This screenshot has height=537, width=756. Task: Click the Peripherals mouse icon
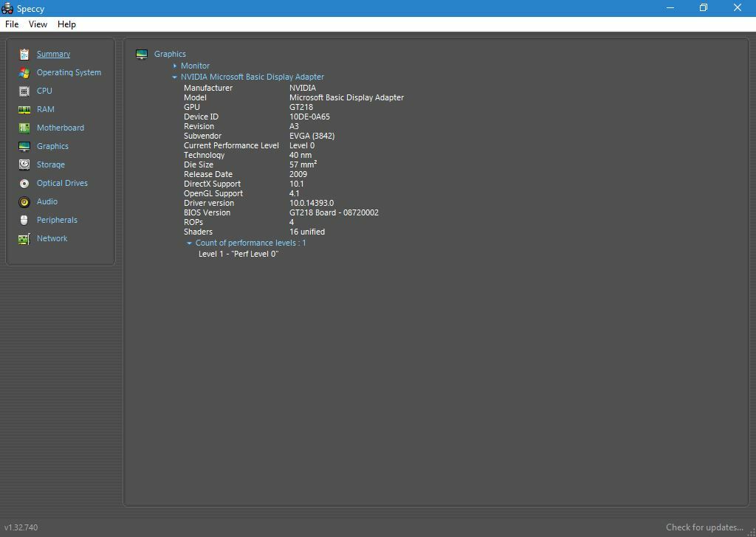coord(24,220)
